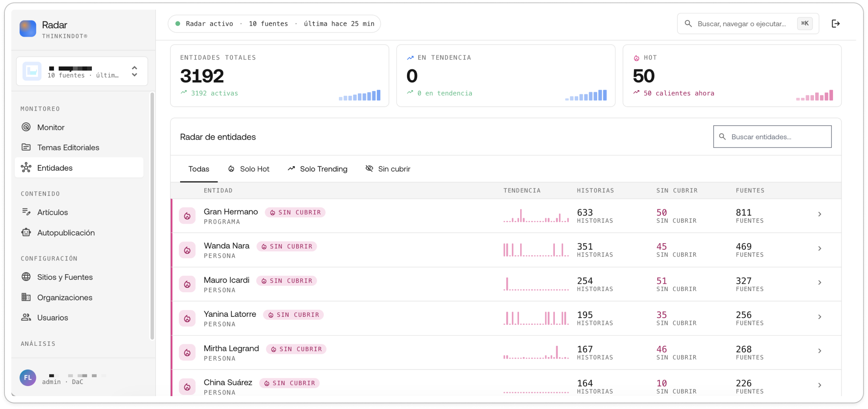868x409 pixels.
Task: Click the Gran Hermano entity name
Action: click(x=230, y=212)
